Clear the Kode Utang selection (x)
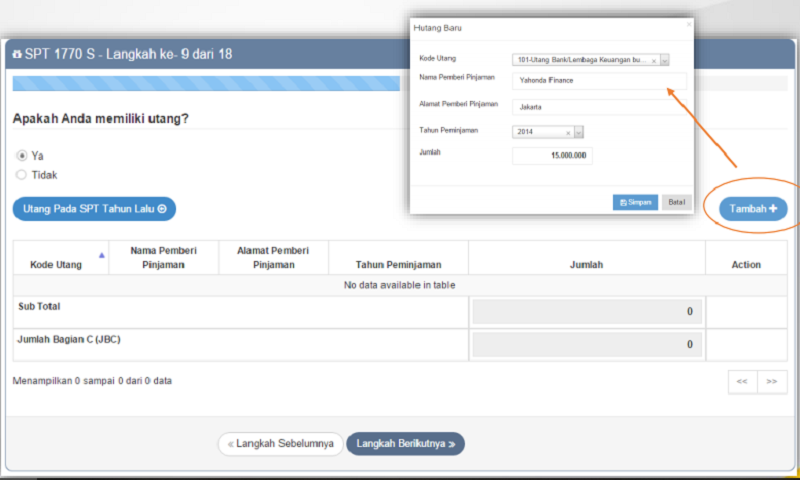Image resolution: width=800 pixels, height=480 pixels. [654, 60]
